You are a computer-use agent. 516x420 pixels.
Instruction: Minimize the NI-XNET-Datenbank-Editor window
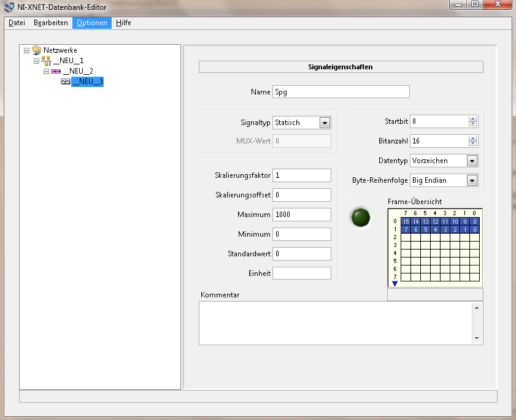click(x=458, y=4)
